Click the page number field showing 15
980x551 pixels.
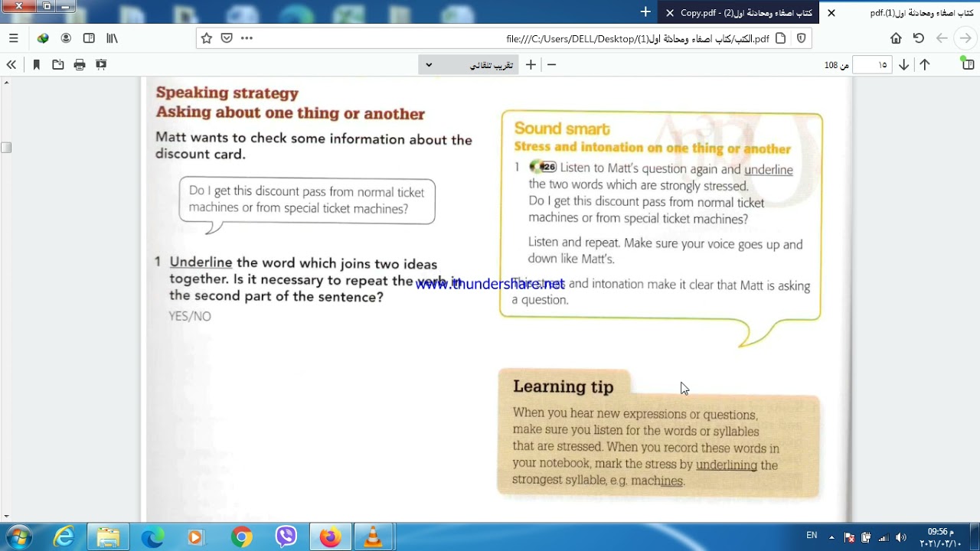[x=872, y=65]
